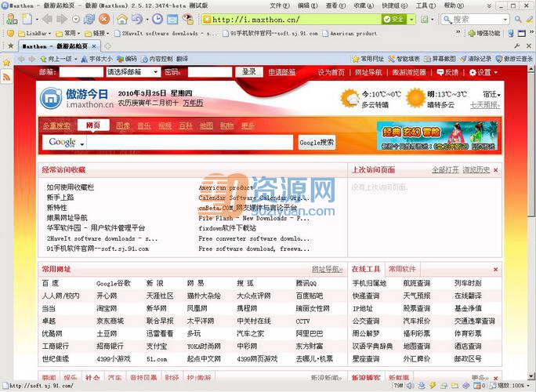Screen dimensions: 536x392
Task: Open 智能填表 form filler tool
Action: coord(404,59)
